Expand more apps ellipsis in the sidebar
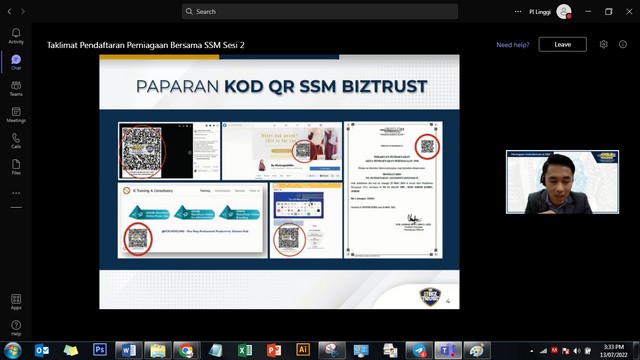 coord(16,193)
